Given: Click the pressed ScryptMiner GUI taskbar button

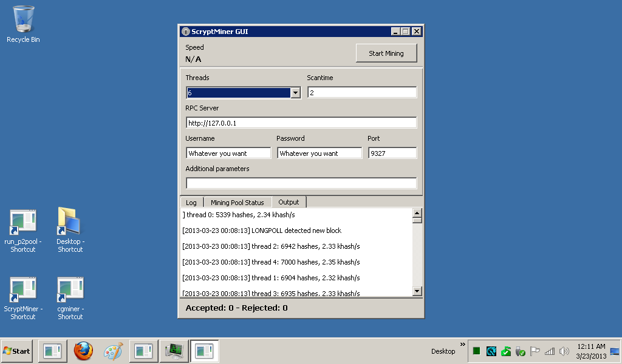Looking at the screenshot, I should (204, 351).
